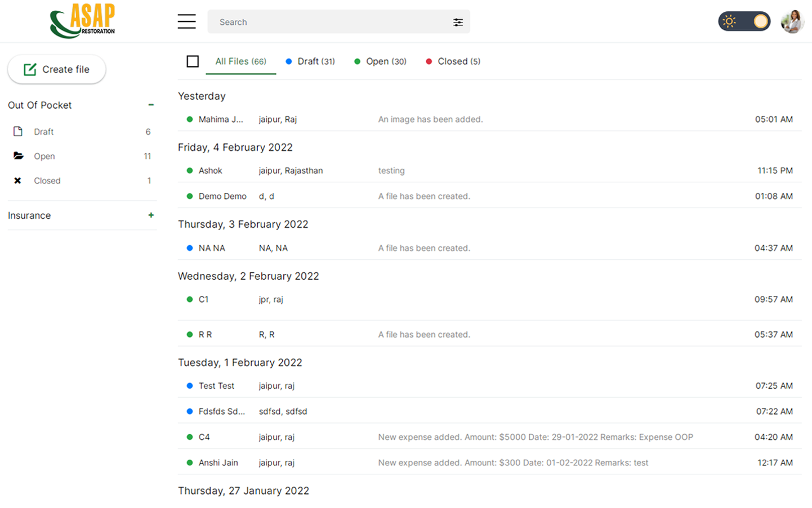Switch to the Closed (5) tab
Viewport: 812px width, 508px height.
[x=453, y=61]
